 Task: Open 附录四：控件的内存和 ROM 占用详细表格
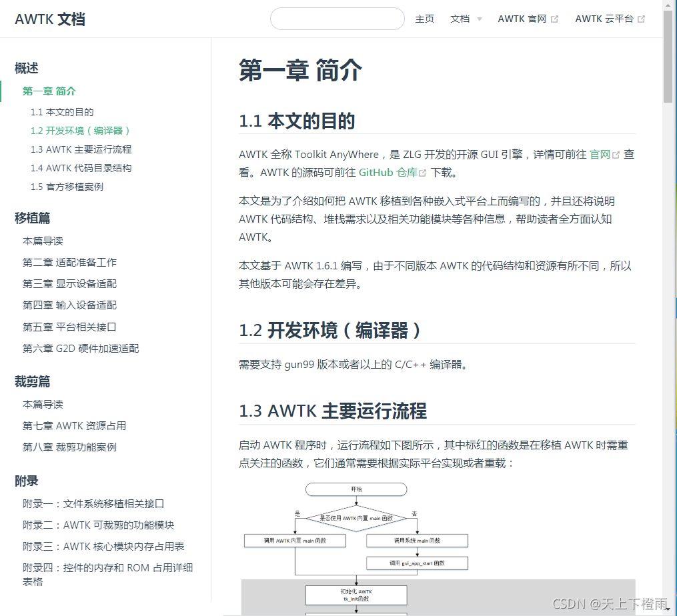point(108,575)
